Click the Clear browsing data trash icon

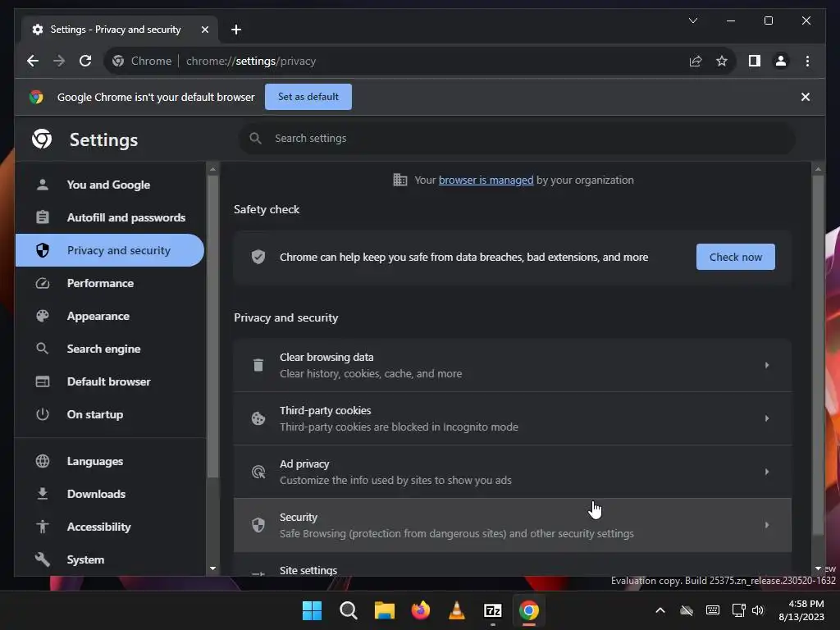click(x=258, y=365)
